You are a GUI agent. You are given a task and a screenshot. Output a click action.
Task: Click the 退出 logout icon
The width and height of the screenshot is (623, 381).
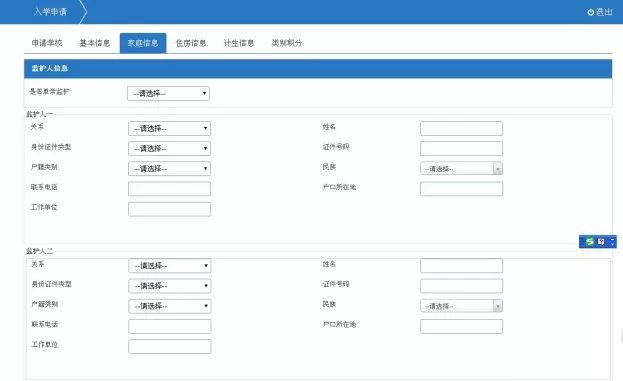coord(590,12)
